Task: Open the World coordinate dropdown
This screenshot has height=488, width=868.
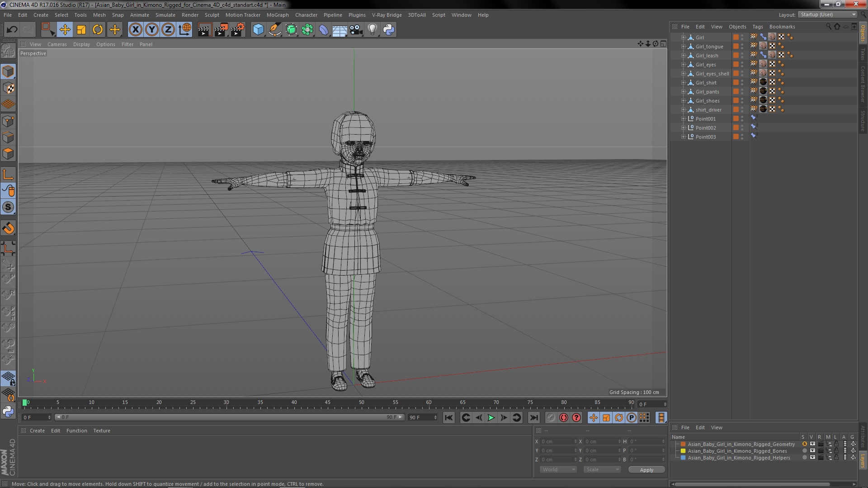Action: (558, 469)
